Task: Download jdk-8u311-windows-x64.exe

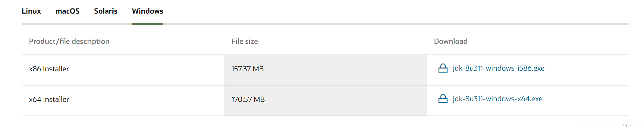Action: pyautogui.click(x=497, y=99)
